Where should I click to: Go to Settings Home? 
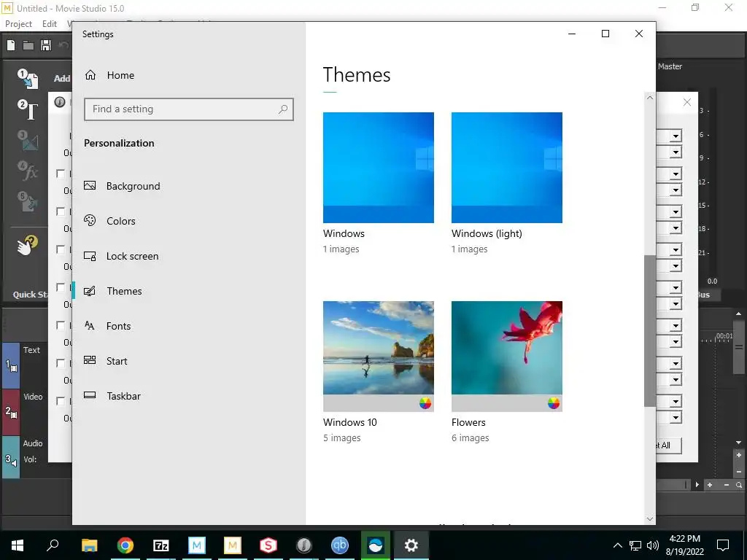point(120,75)
